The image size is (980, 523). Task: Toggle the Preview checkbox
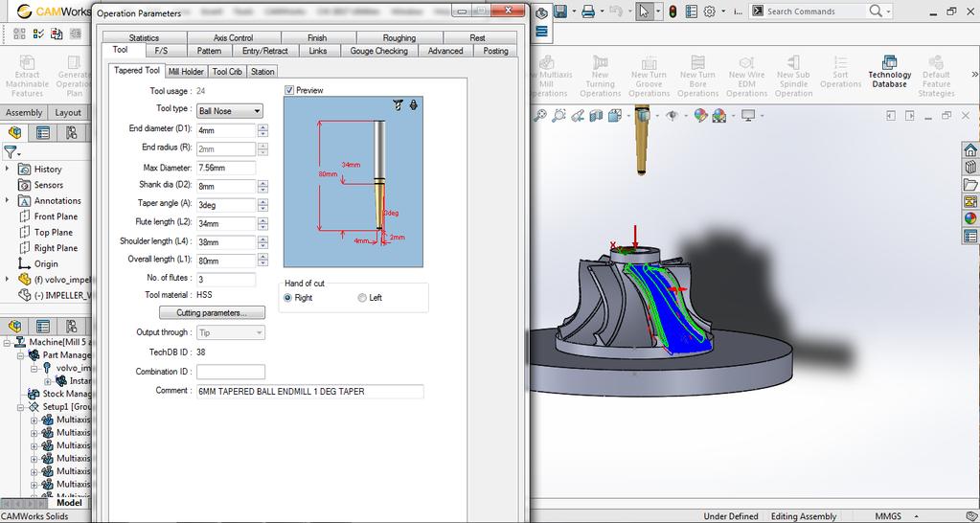tap(288, 90)
